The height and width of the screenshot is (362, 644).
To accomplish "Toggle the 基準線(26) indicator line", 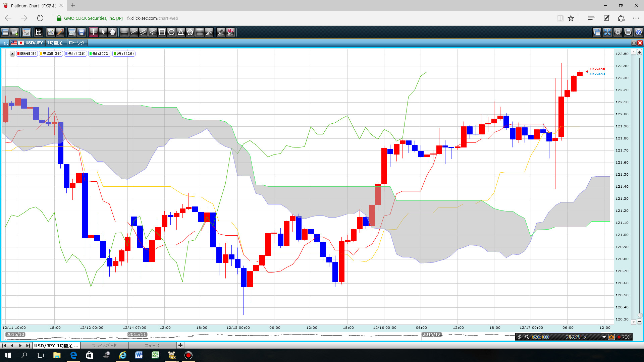I will point(51,54).
